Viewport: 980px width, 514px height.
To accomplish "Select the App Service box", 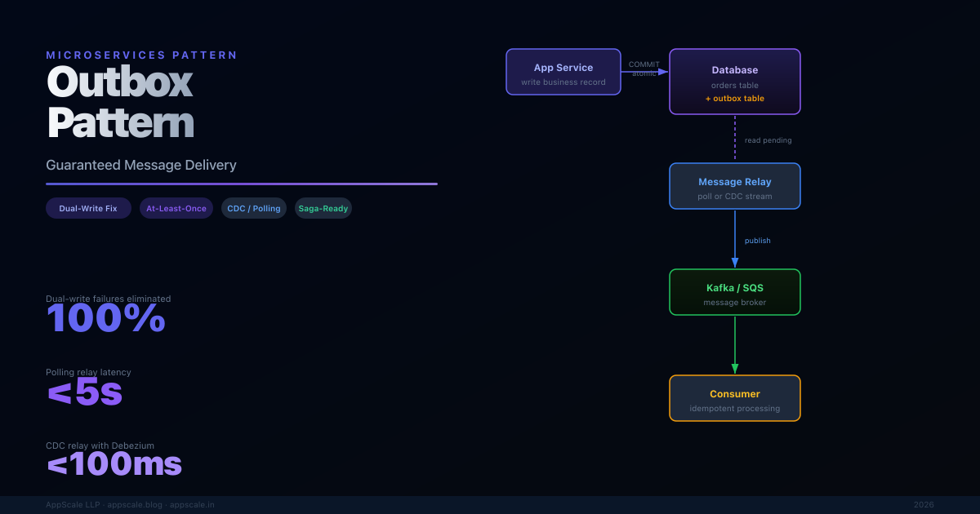I will (563, 72).
